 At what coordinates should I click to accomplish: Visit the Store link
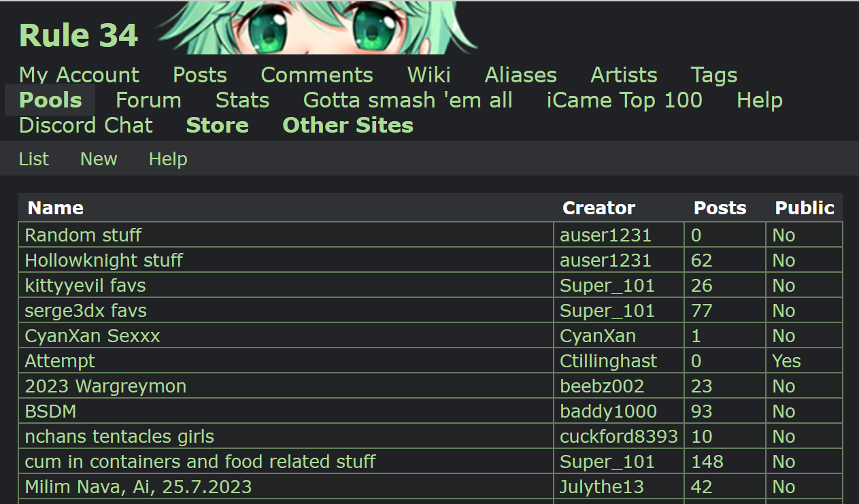pyautogui.click(x=217, y=125)
